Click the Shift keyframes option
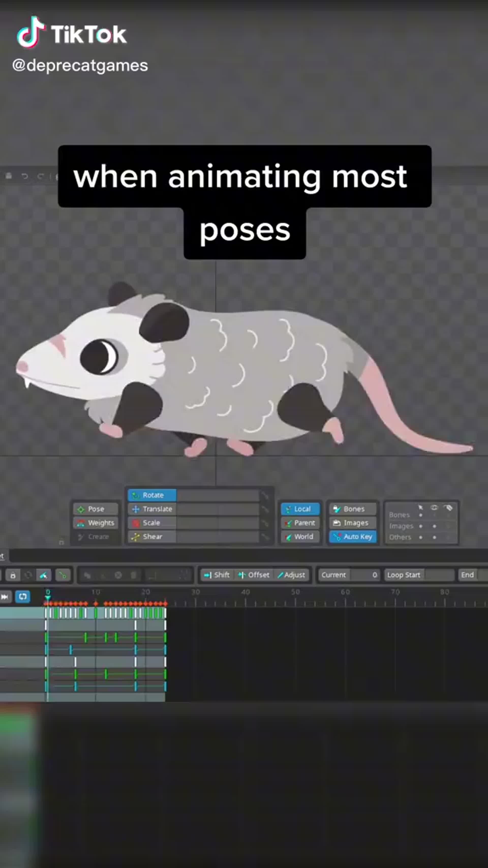The width and height of the screenshot is (488, 868). pyautogui.click(x=217, y=575)
